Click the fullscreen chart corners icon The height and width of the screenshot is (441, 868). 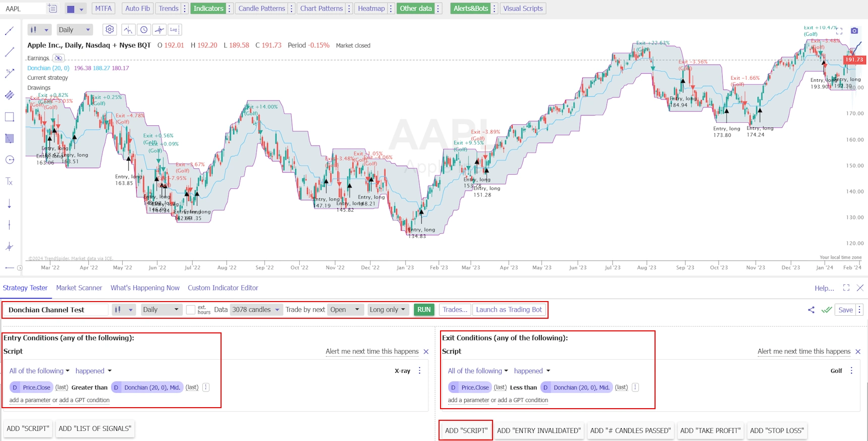click(839, 31)
